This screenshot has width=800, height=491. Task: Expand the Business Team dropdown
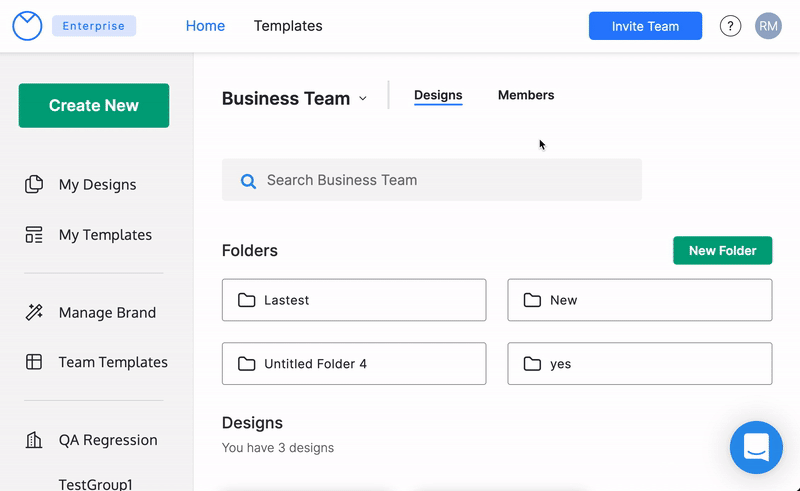pyautogui.click(x=363, y=98)
